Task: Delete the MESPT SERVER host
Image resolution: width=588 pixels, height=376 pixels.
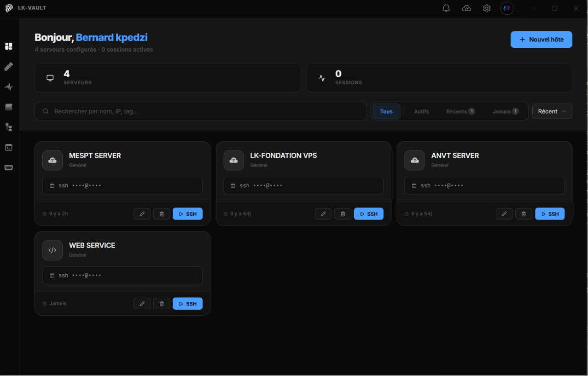Action: pos(162,214)
